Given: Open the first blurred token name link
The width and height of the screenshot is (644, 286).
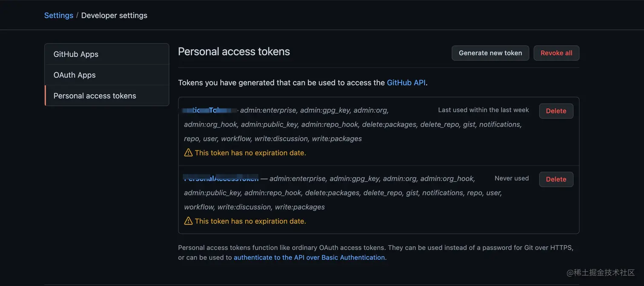Looking at the screenshot, I should [x=210, y=110].
